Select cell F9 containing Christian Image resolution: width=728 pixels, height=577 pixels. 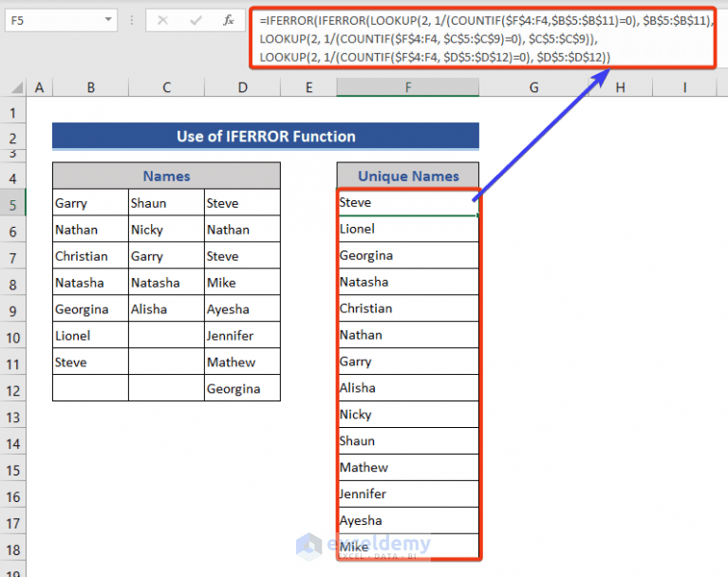tap(407, 308)
